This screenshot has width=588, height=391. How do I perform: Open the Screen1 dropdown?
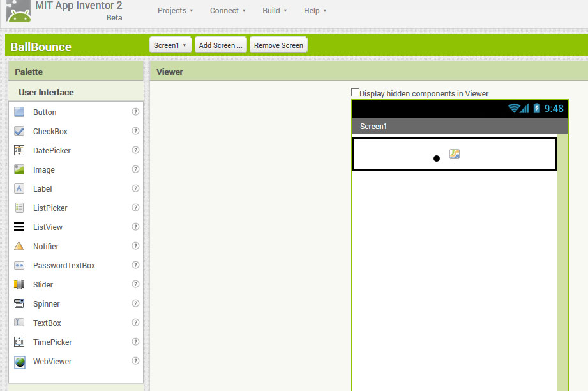pyautogui.click(x=170, y=45)
